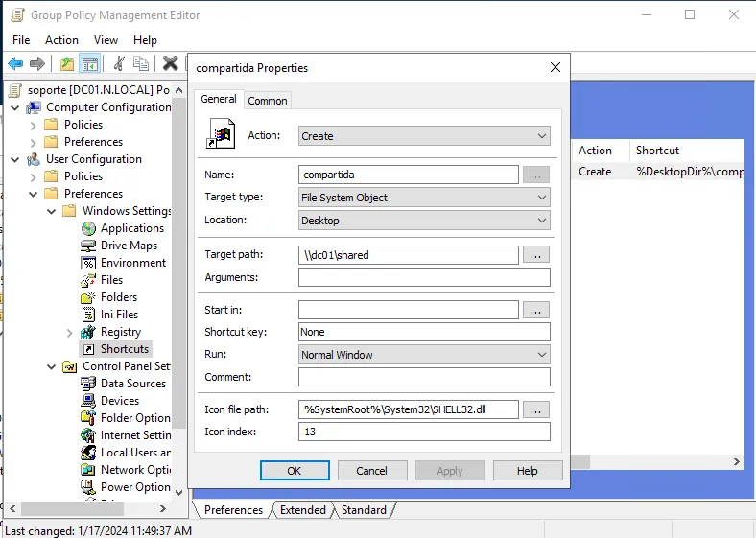Click the Arguments text field
This screenshot has height=538, width=756.
[x=423, y=278]
